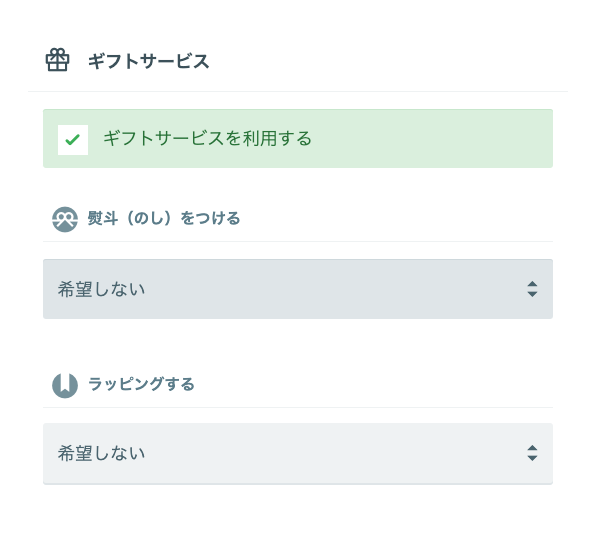This screenshot has width=608, height=541.
Task: Select 希望しない under noshi section
Action: click(102, 289)
